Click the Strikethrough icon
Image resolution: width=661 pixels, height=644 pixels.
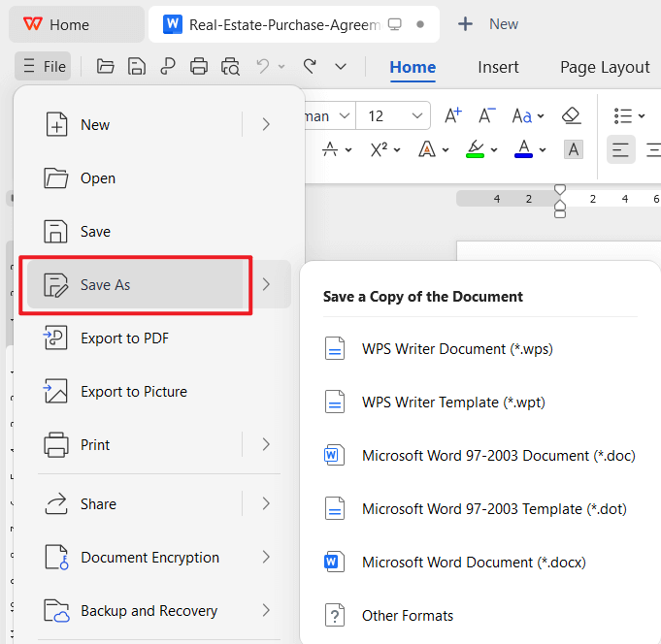click(x=330, y=149)
